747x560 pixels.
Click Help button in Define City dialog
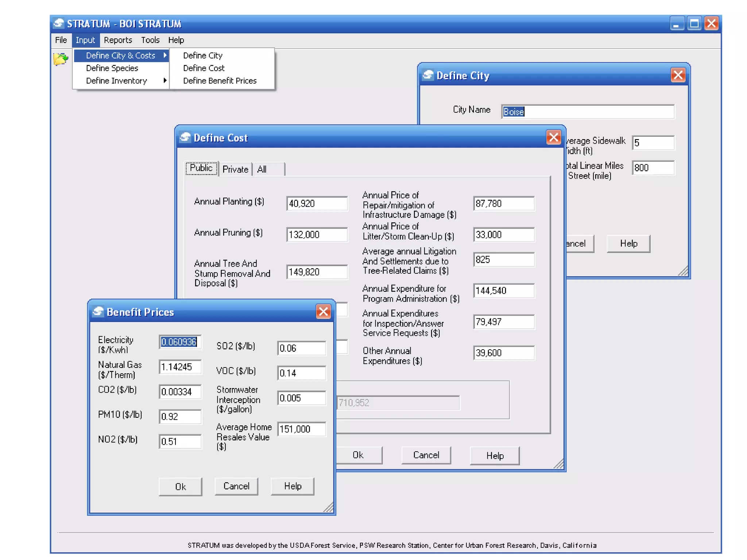[628, 244]
